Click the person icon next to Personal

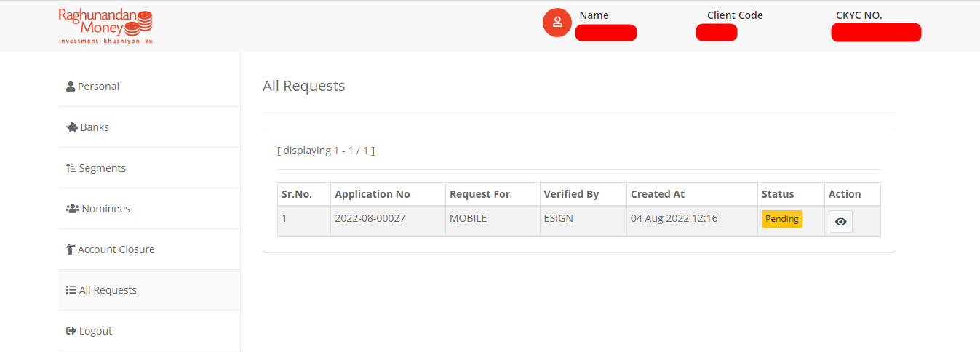[x=71, y=87]
